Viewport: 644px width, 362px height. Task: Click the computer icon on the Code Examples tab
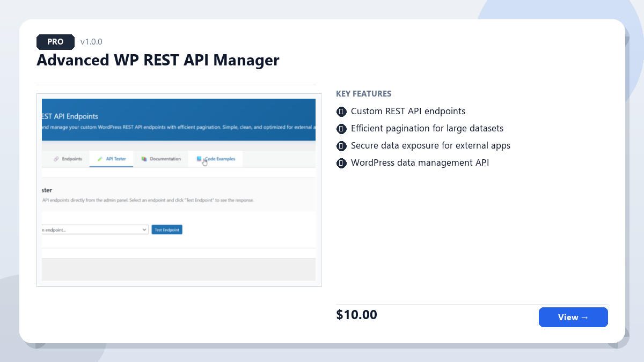point(199,159)
